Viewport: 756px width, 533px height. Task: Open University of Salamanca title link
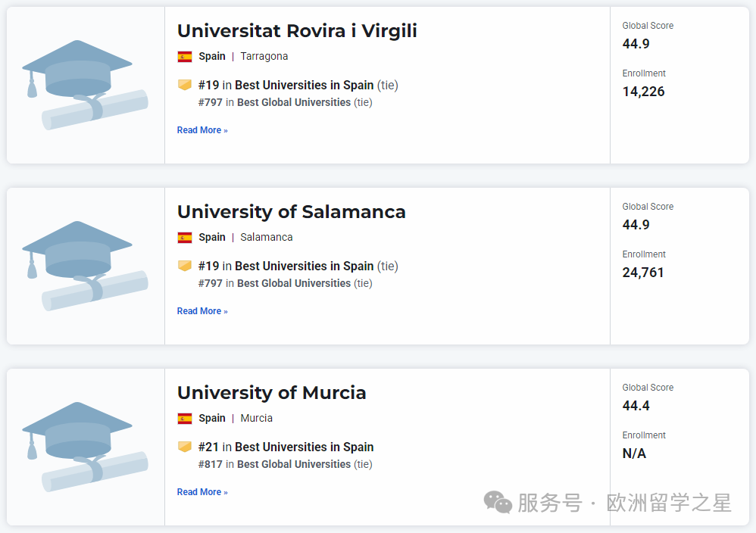[291, 212]
